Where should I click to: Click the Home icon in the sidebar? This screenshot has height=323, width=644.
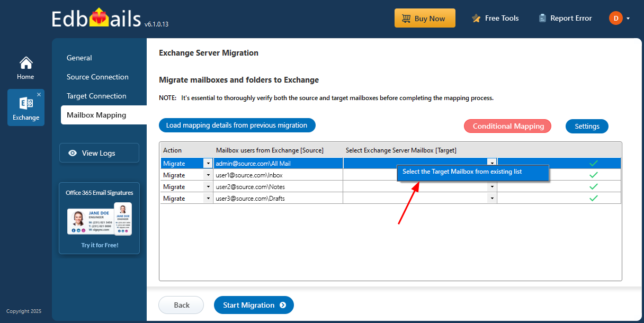(25, 63)
